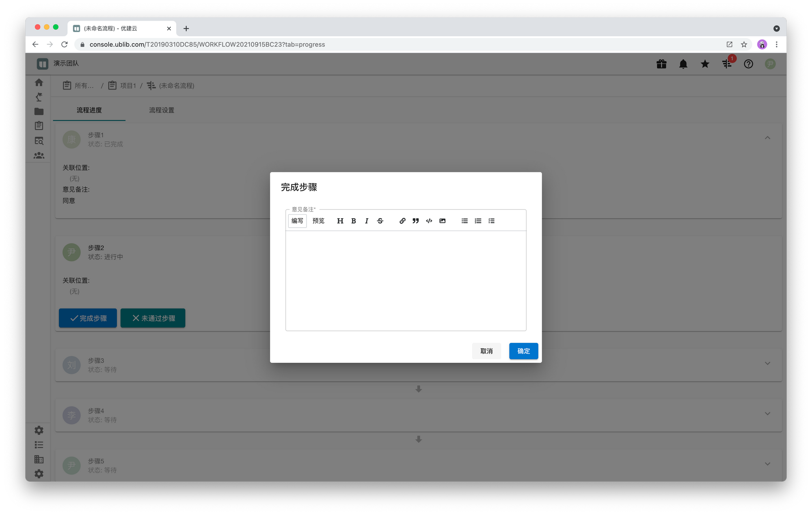
Task: Add a numbered list
Action: 478,221
